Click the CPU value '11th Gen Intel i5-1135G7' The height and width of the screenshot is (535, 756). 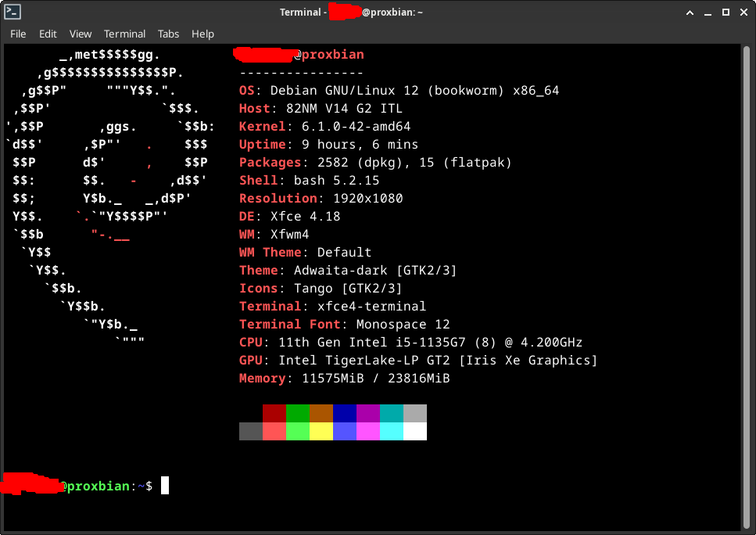[371, 343]
